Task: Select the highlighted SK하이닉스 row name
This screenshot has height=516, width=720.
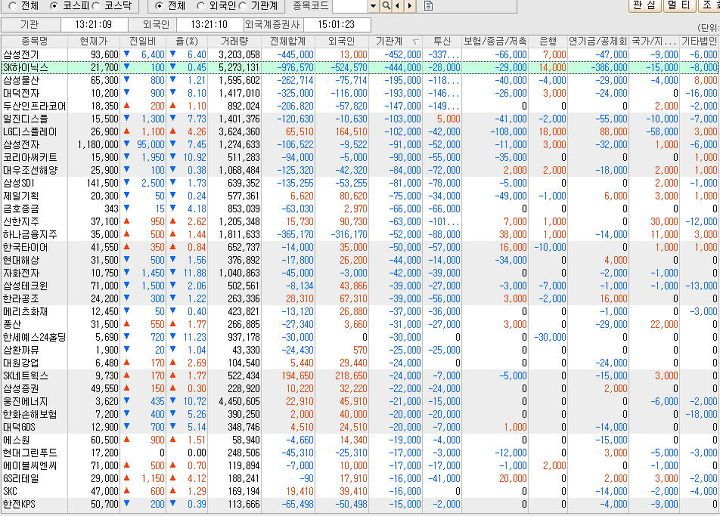Action: pyautogui.click(x=25, y=67)
